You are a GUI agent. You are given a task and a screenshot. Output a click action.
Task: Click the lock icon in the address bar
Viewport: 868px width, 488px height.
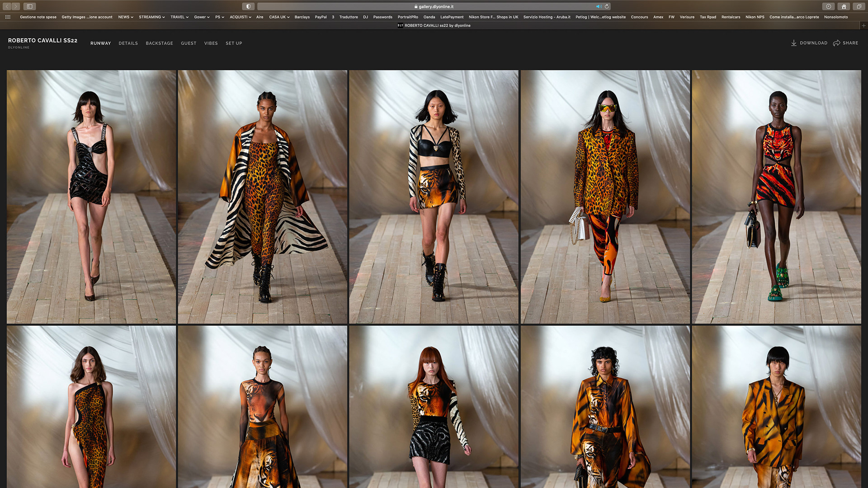416,7
